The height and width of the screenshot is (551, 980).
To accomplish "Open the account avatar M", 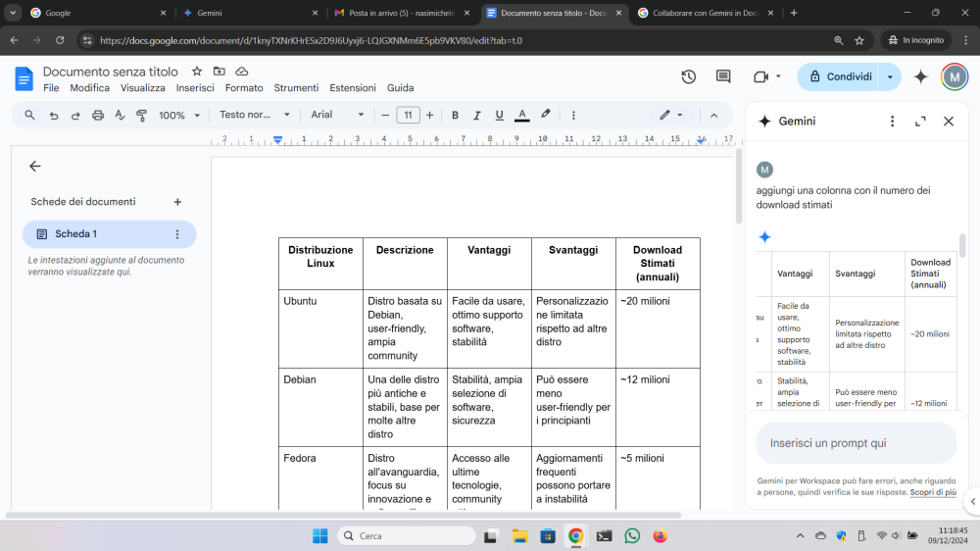I will pyautogui.click(x=955, y=76).
